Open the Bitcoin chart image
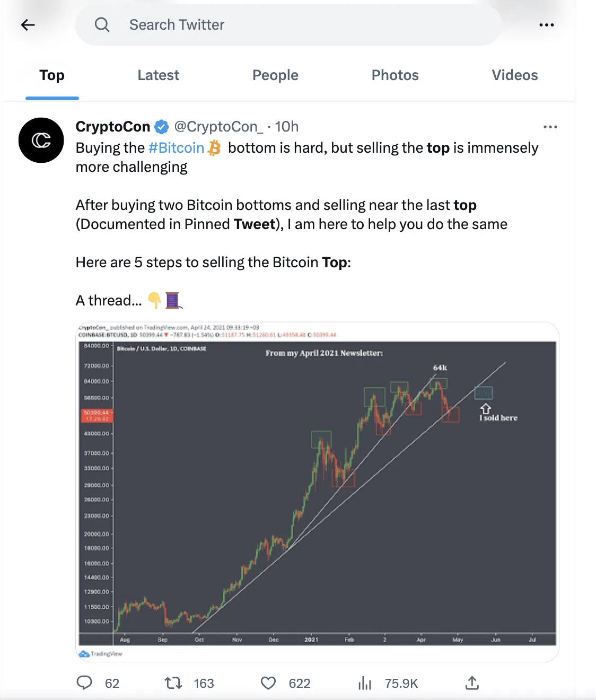Image resolution: width=596 pixels, height=700 pixels. [317, 492]
